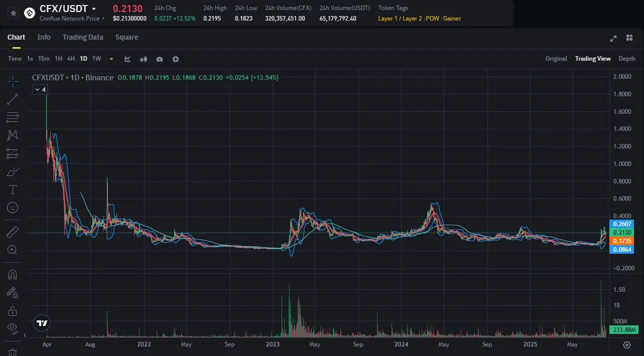Viewport: 644px width, 356px height.
Task: Select the brush drawing tool
Action: coord(13,171)
